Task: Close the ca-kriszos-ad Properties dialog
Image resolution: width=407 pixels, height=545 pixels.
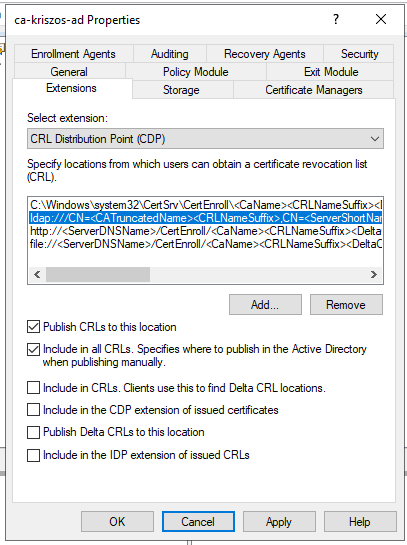Action: tap(381, 19)
